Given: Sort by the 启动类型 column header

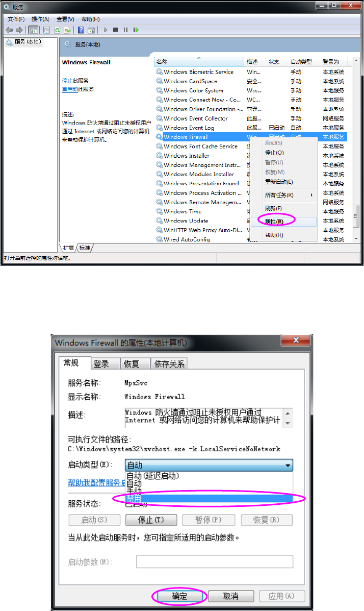Looking at the screenshot, I should click(304, 62).
